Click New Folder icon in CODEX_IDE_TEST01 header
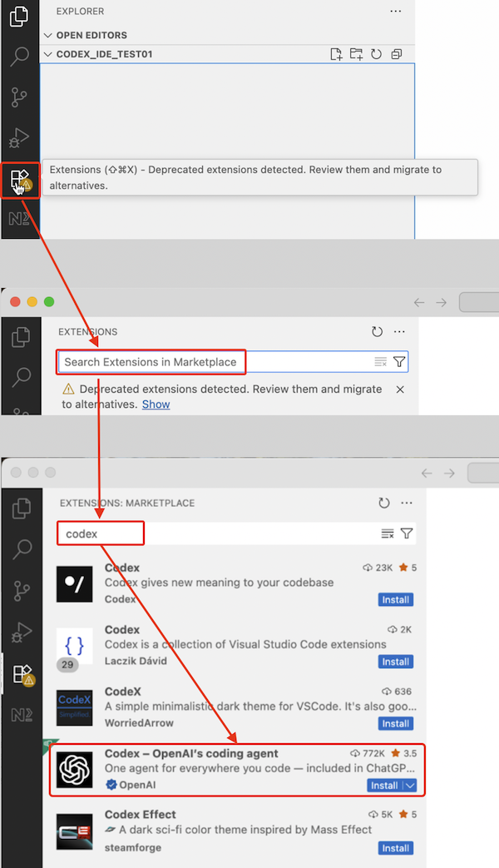499x868 pixels. (356, 54)
